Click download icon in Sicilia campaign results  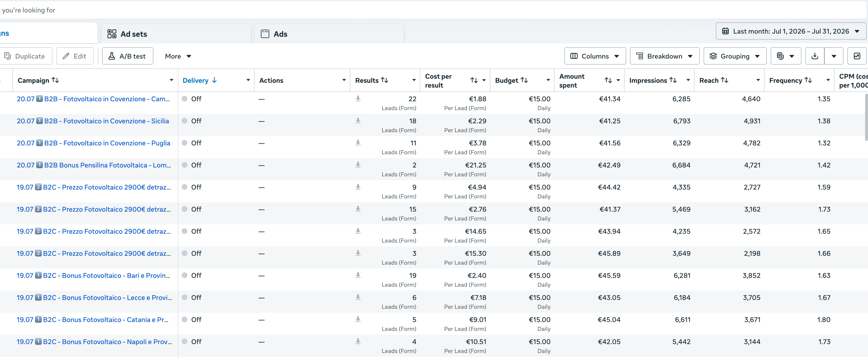tap(358, 120)
